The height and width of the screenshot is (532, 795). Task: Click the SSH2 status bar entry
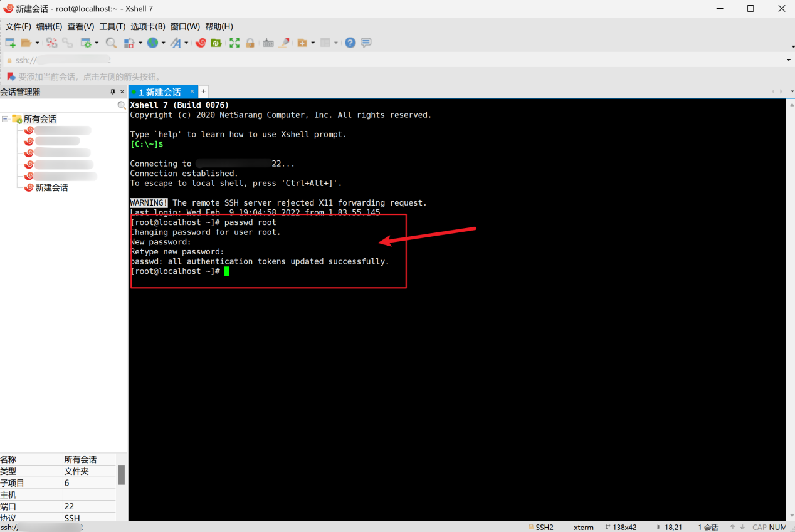pyautogui.click(x=540, y=527)
